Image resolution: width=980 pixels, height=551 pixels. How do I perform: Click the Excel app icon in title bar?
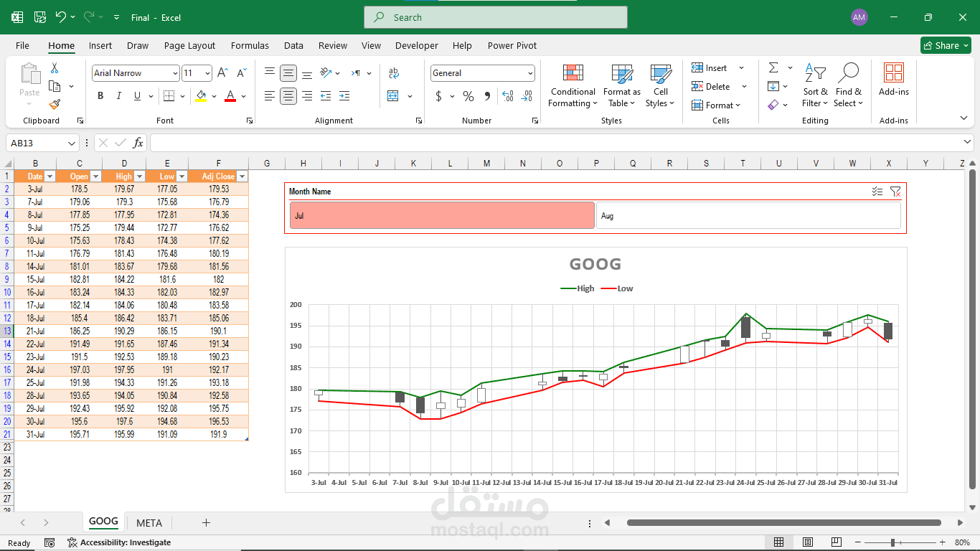point(17,17)
